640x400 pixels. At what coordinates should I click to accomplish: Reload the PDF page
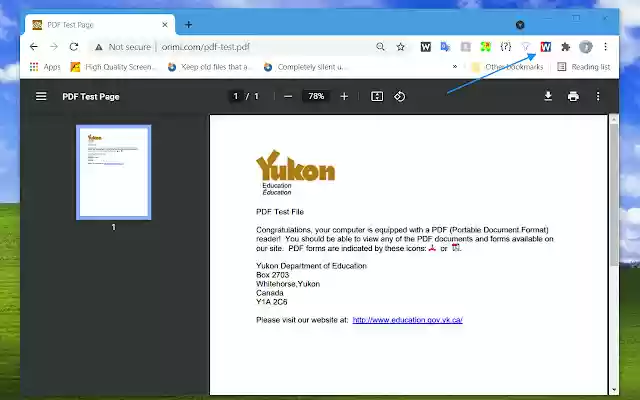tap(73, 47)
